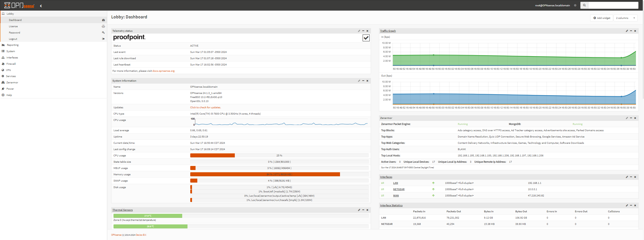Minimize the Interfaces widget

pyautogui.click(x=631, y=177)
